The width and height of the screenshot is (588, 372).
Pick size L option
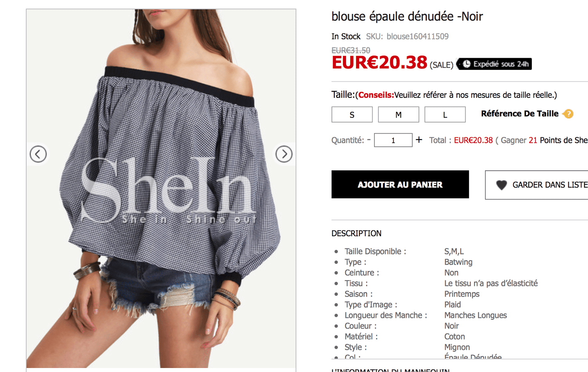pyautogui.click(x=445, y=114)
